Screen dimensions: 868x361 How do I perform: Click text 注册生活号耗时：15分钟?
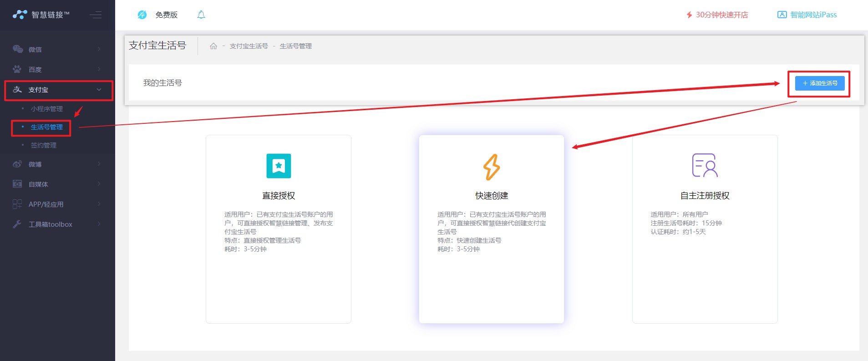click(x=686, y=223)
